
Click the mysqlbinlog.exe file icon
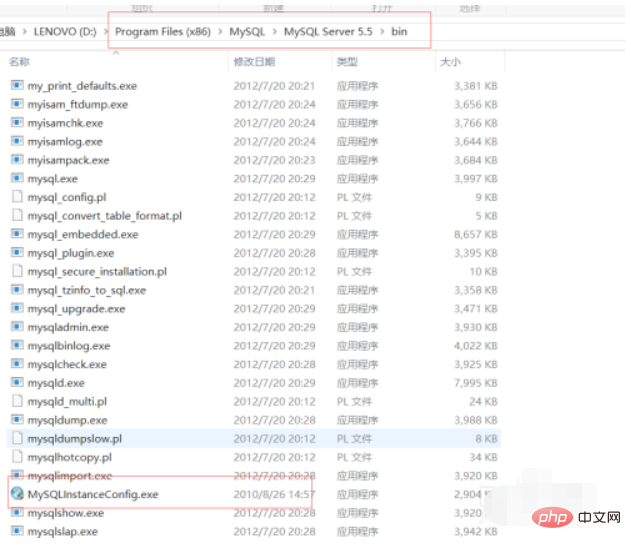click(17, 345)
